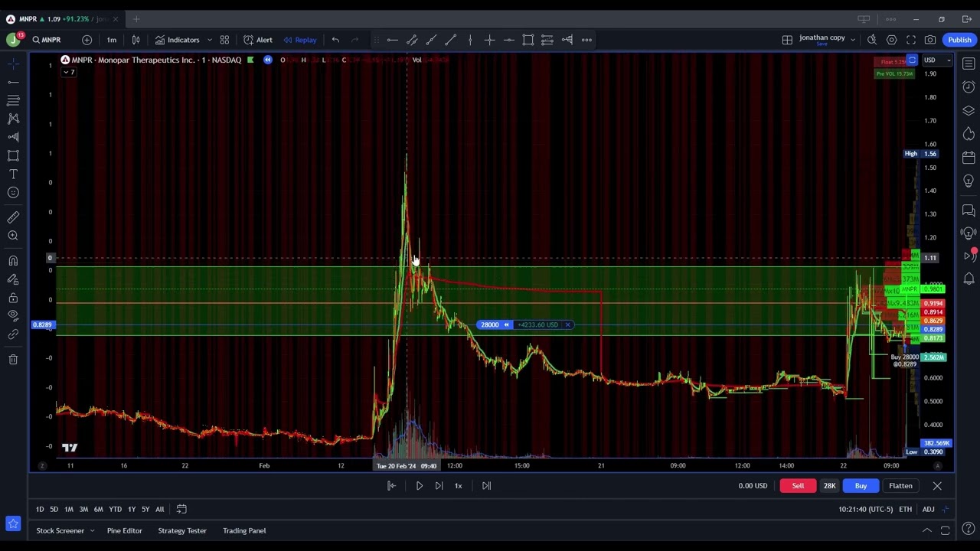The height and width of the screenshot is (551, 980).
Task: Select the rectangle tool in favorites toolbar
Action: (x=528, y=40)
